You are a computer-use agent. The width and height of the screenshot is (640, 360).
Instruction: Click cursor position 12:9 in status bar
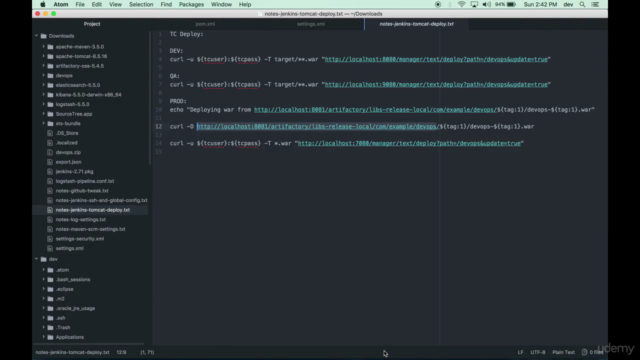tap(121, 352)
